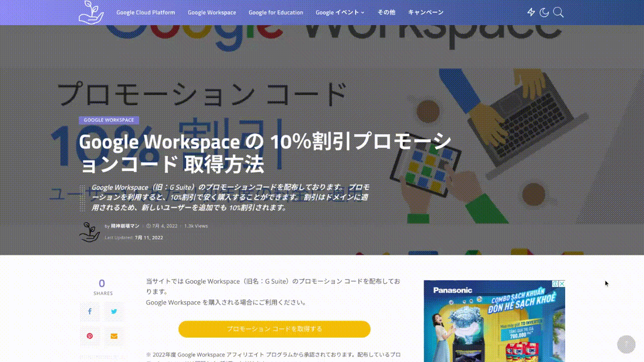Open the Google Workspace menu item
This screenshot has height=362, width=644.
[212, 13]
